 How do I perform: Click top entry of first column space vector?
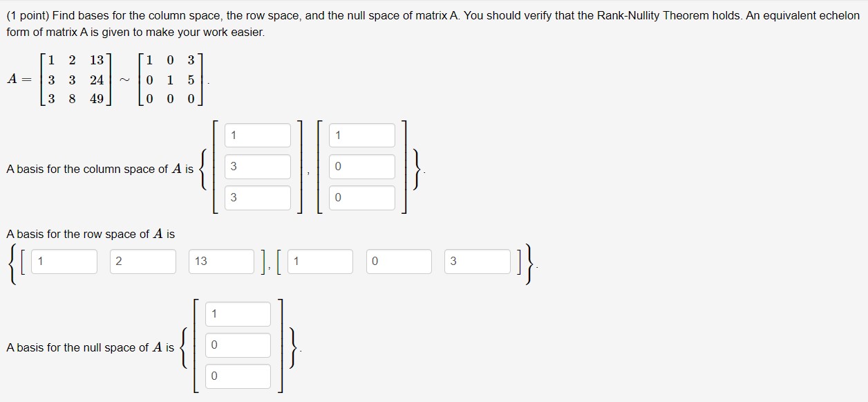coord(258,136)
